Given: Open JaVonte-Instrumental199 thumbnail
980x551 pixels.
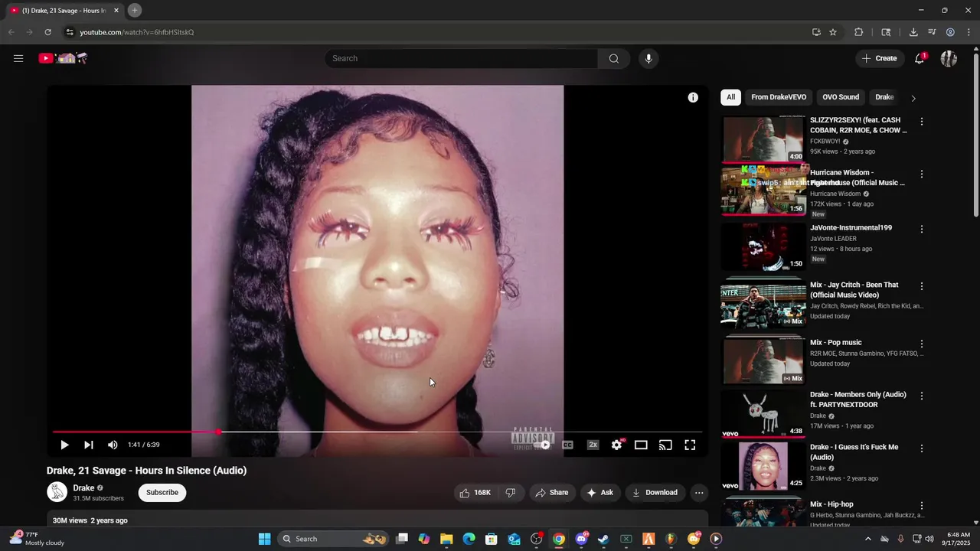Looking at the screenshot, I should point(763,246).
